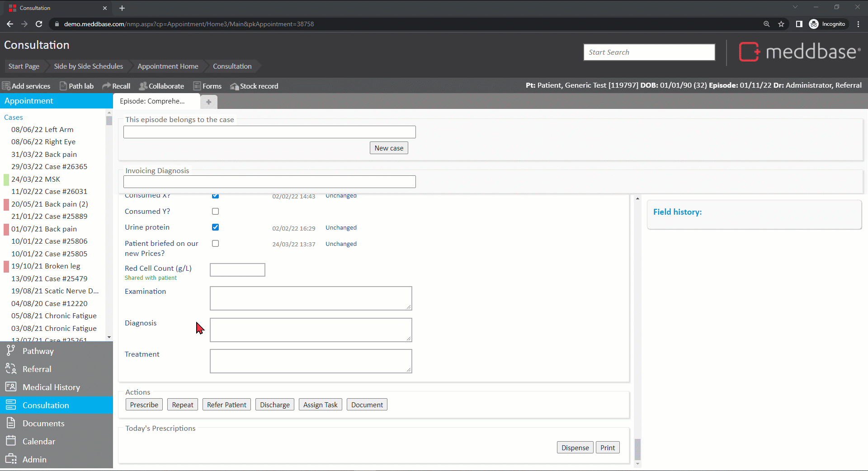Click the Add services icon

(x=6, y=86)
